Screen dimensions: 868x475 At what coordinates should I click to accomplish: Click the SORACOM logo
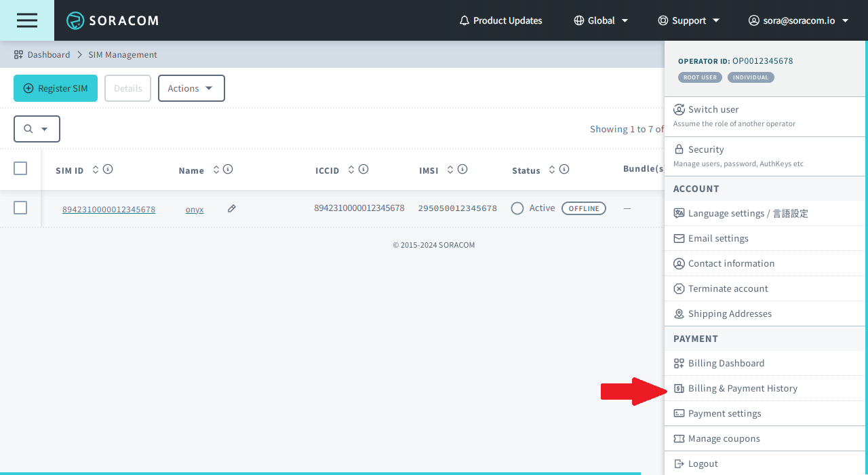pyautogui.click(x=113, y=20)
